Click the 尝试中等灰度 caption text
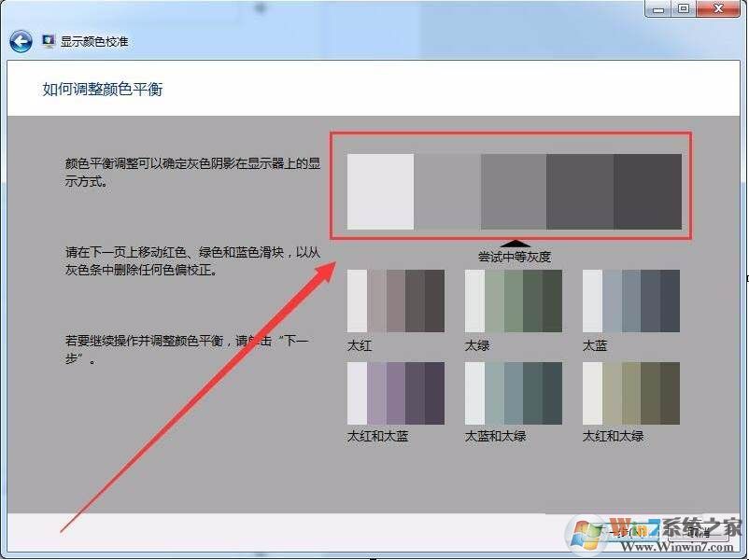The height and width of the screenshot is (560, 749). (515, 256)
